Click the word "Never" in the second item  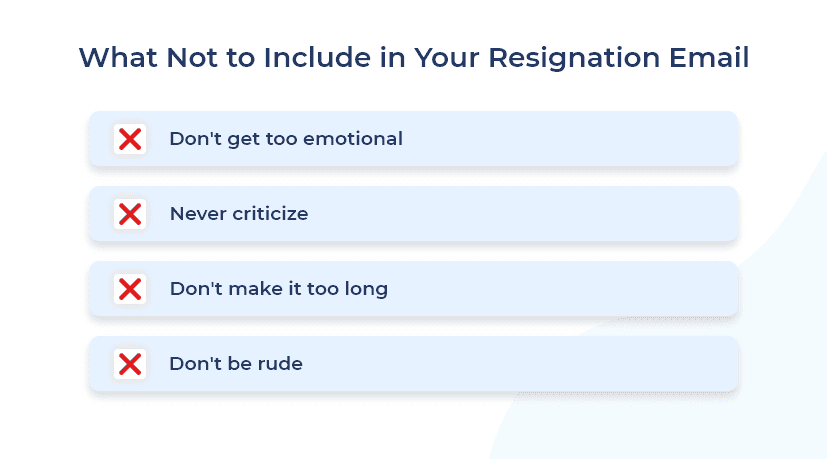click(x=194, y=214)
